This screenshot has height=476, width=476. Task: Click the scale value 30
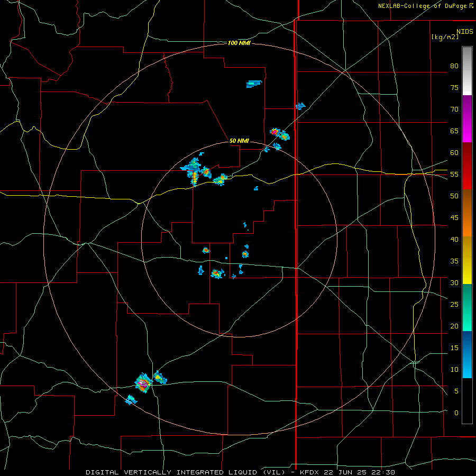coord(454,283)
